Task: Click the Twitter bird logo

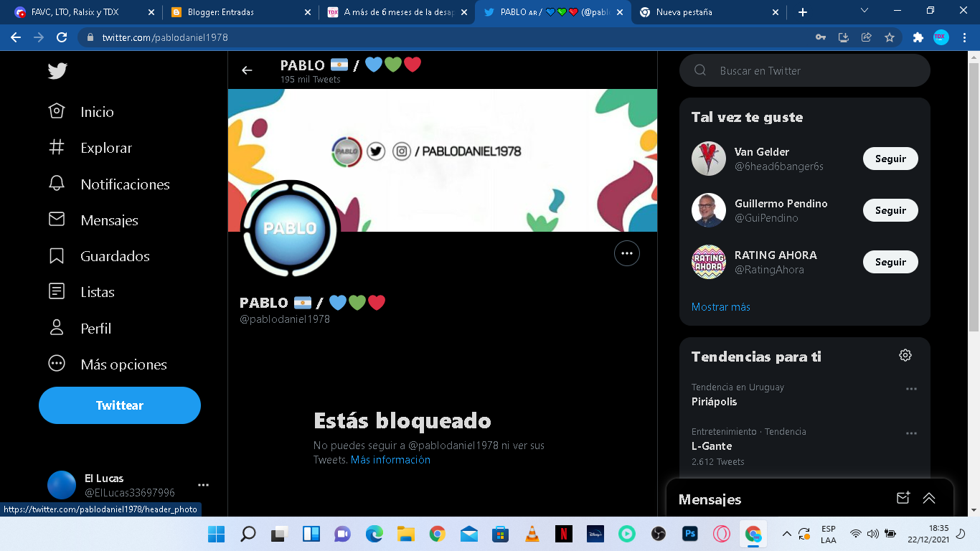Action: [x=57, y=70]
